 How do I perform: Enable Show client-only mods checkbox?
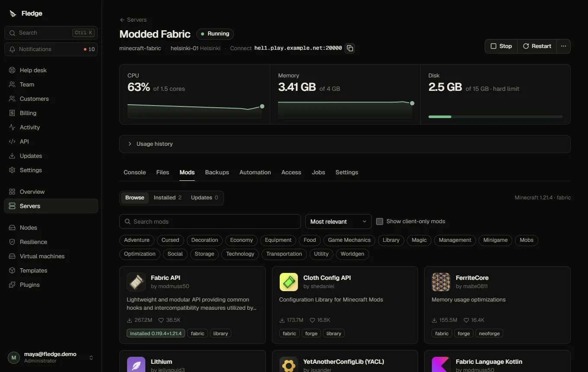380,221
